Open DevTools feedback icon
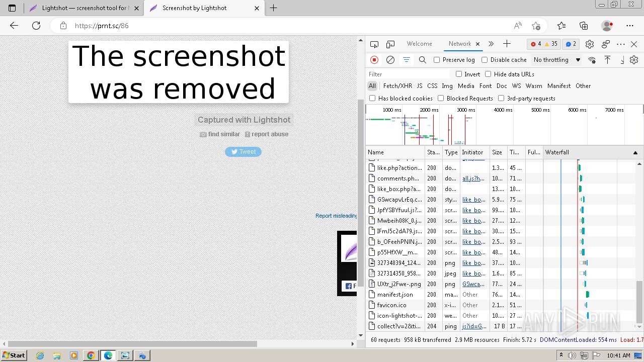This screenshot has width=644, height=362. (606, 44)
